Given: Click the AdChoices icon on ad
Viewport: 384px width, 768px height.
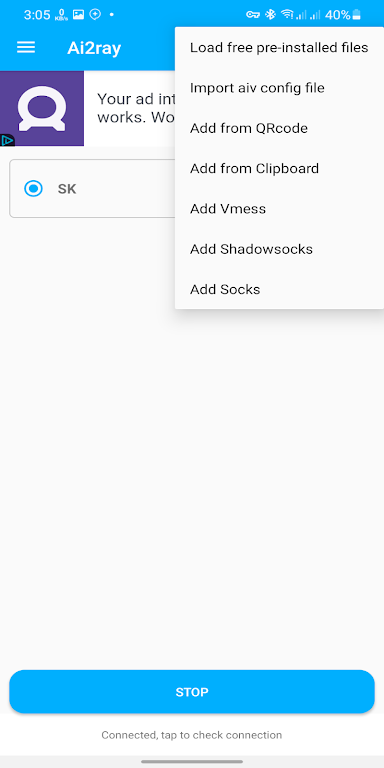Looking at the screenshot, I should click(x=7, y=141).
